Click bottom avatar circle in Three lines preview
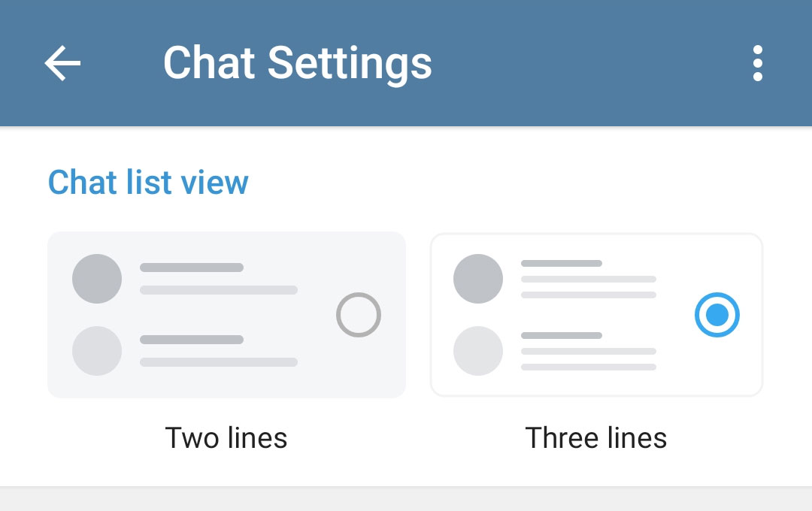The image size is (812, 511). coord(478,351)
